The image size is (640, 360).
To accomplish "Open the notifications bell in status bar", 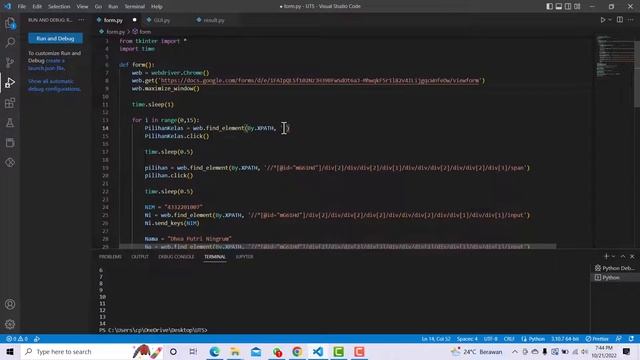I will pyautogui.click(x=631, y=339).
